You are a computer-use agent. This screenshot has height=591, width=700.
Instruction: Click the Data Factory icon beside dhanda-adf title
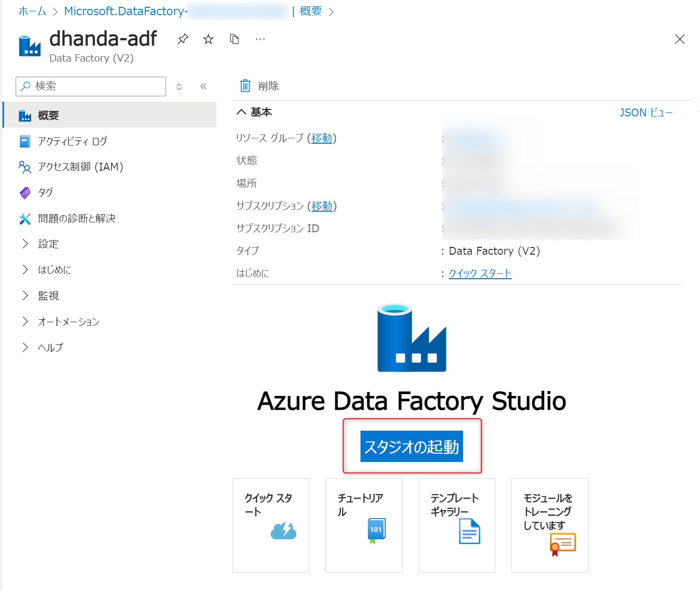(x=30, y=46)
